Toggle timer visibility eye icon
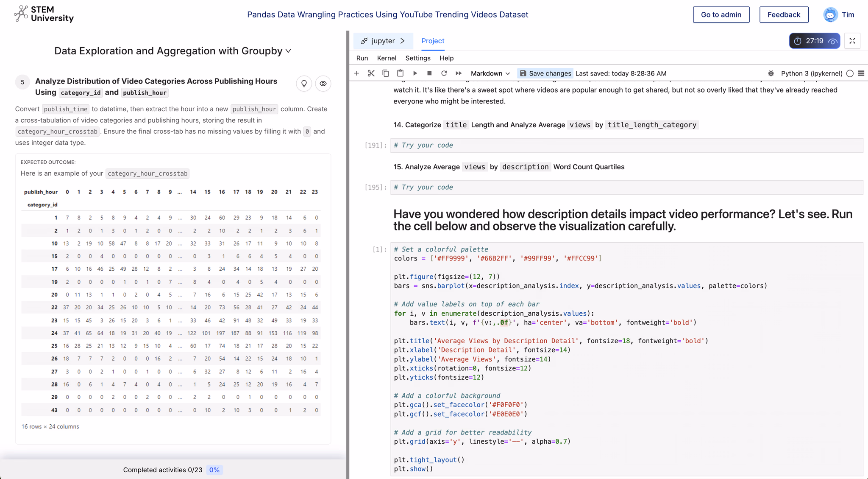The height and width of the screenshot is (479, 868). coord(832,41)
